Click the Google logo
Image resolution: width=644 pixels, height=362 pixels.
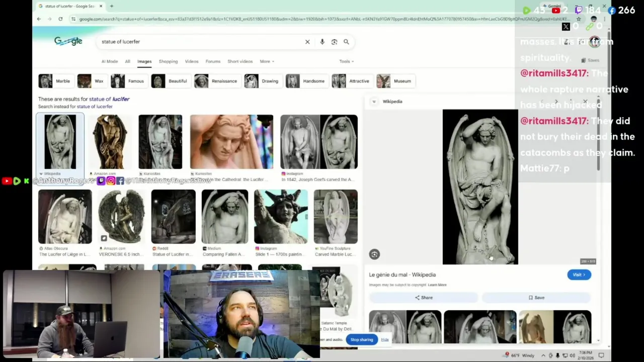click(x=68, y=41)
